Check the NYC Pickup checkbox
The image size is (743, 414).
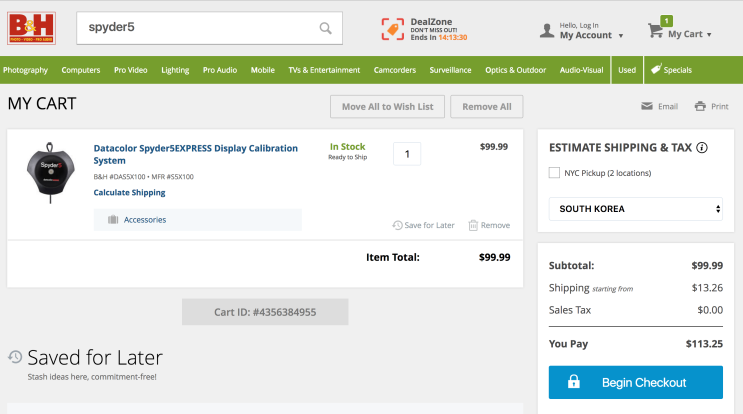click(554, 173)
